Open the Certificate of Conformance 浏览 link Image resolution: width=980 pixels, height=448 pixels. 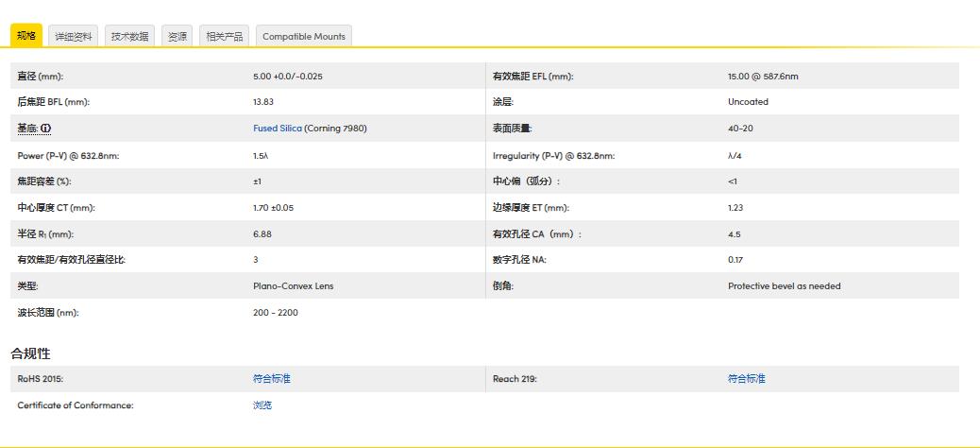[x=262, y=405]
